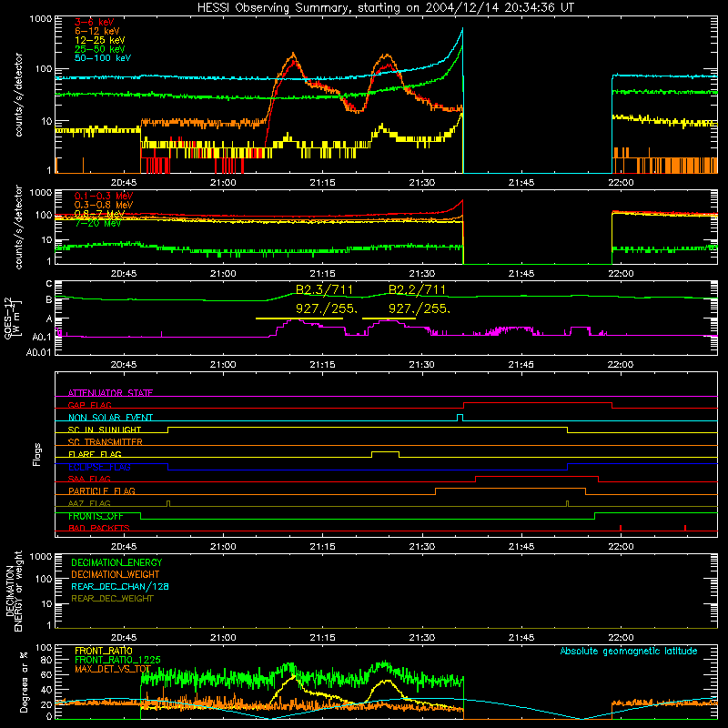The height and width of the screenshot is (728, 728).
Task: Click the 22:00 tick label in the Flags panel
Action: [621, 547]
